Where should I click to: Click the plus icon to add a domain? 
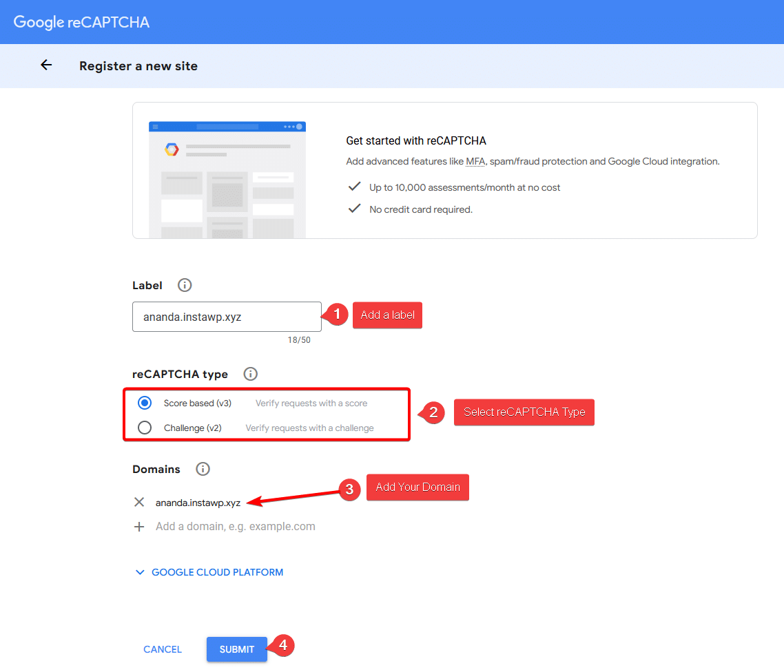(x=139, y=525)
